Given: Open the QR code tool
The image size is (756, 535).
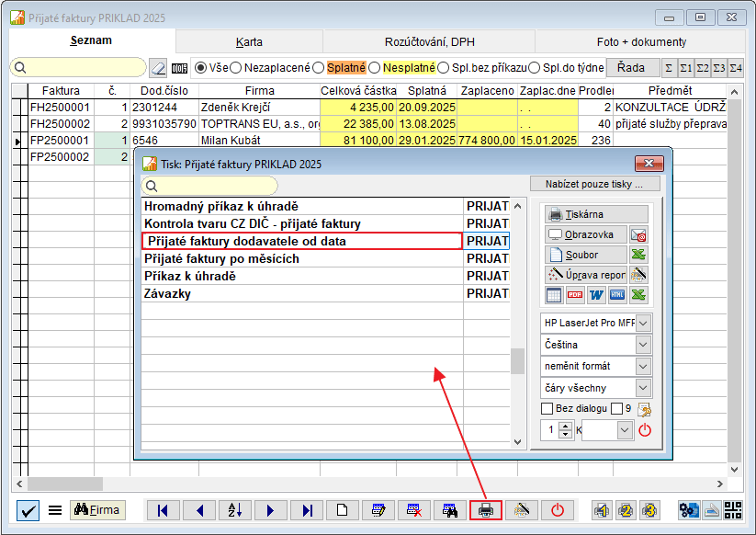Looking at the screenshot, I should (x=733, y=510).
